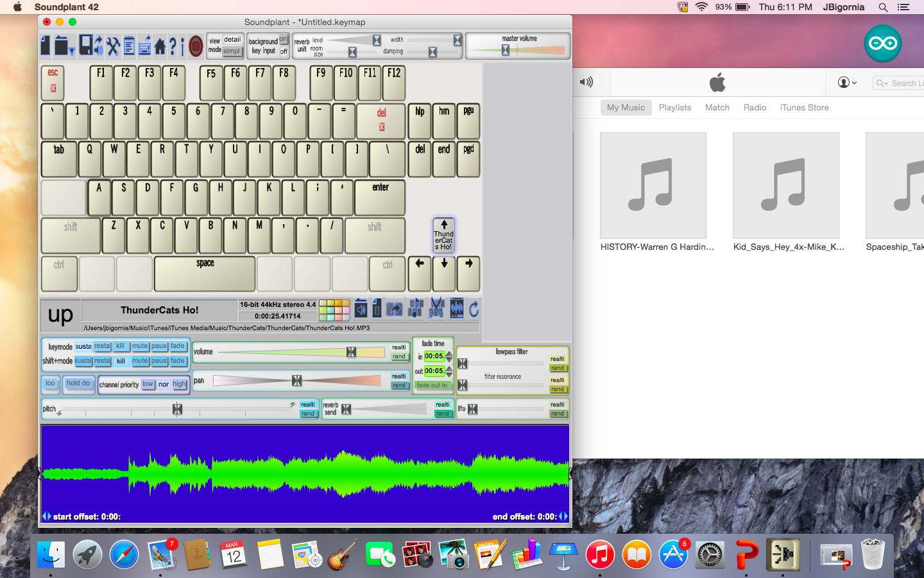Switch view mode to simple
Screen dimensions: 924x578
(232, 51)
